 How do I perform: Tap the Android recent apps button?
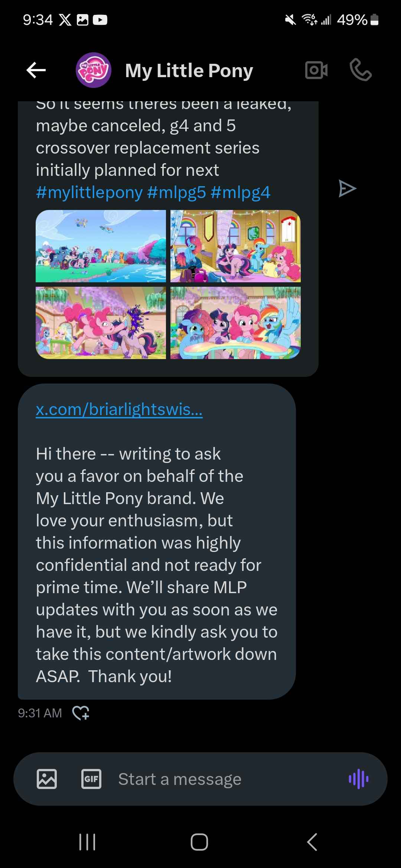[87, 842]
